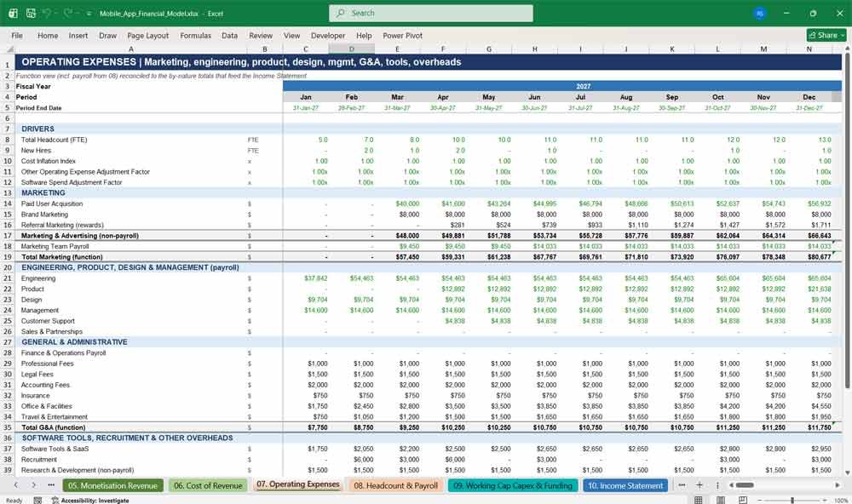Open the Customize Quick Access Toolbar dropdown
The height and width of the screenshot is (504, 852).
pyautogui.click(x=88, y=14)
